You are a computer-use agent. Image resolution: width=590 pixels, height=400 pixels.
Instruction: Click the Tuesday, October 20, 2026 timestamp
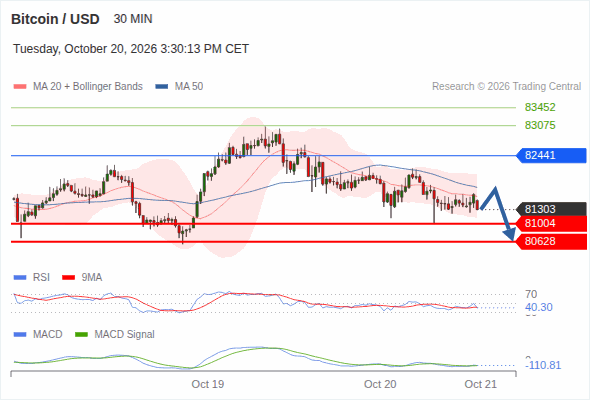(x=131, y=49)
